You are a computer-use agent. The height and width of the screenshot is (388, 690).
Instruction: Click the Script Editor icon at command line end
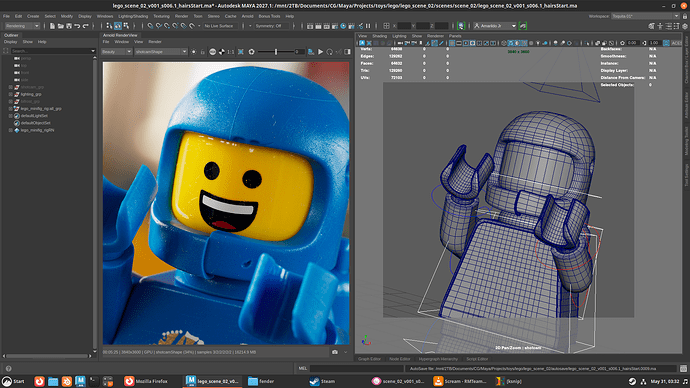click(x=683, y=368)
